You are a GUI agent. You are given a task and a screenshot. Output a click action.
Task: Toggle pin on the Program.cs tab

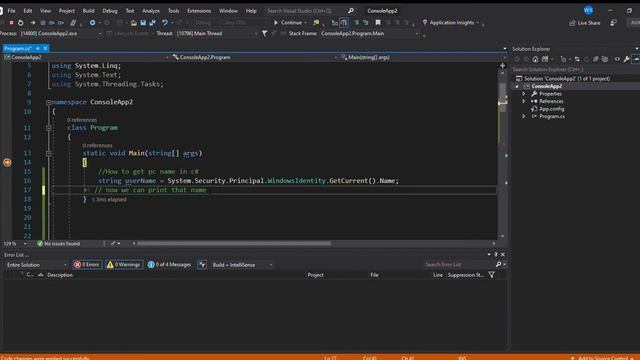[x=38, y=48]
